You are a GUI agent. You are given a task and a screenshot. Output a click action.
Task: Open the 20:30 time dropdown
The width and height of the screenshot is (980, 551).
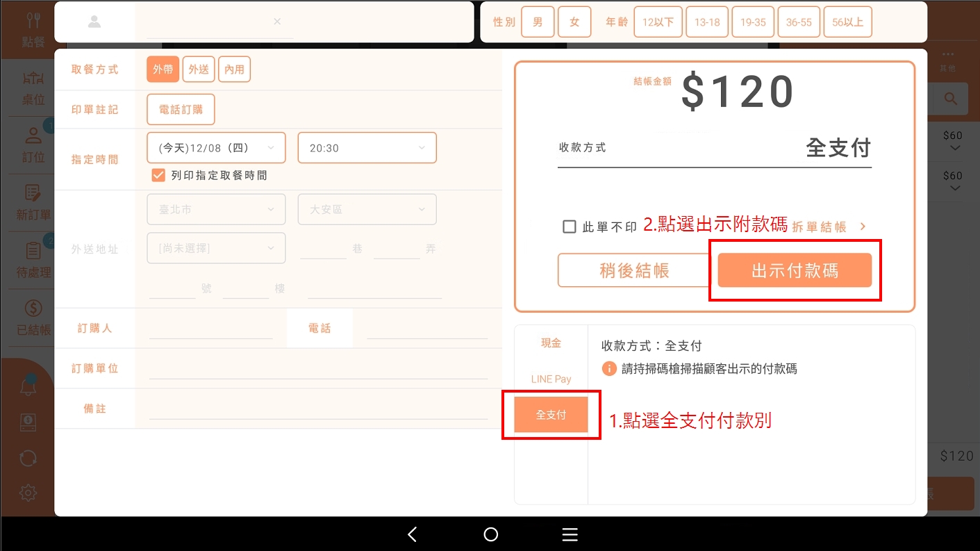point(367,148)
